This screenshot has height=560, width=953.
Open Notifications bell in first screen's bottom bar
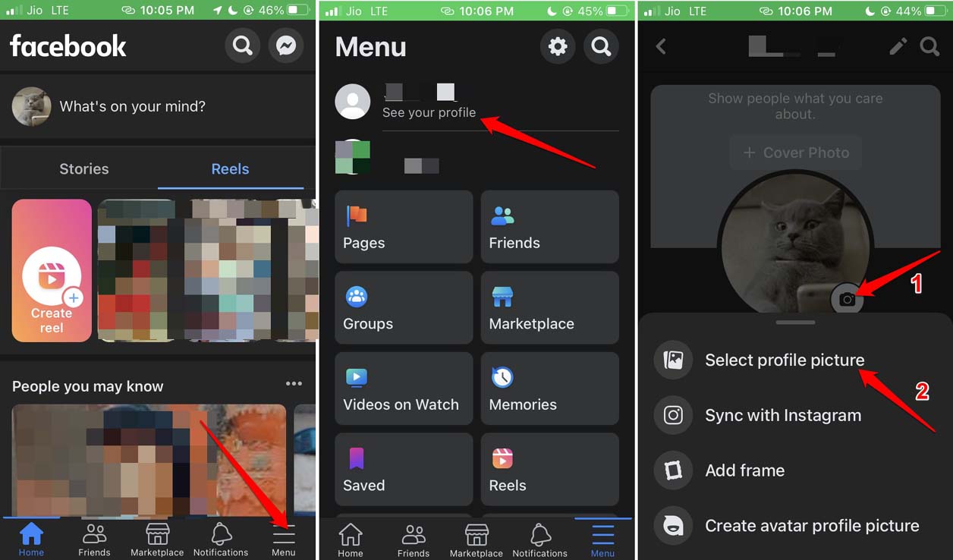tap(221, 540)
